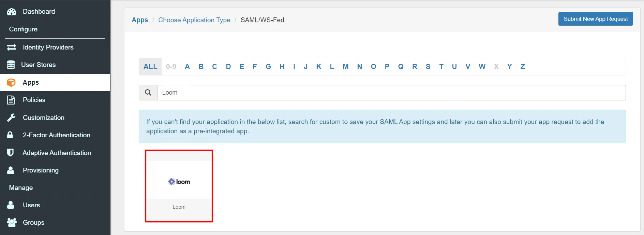Filter apps by letter Y
644x235 pixels.
[x=510, y=67]
